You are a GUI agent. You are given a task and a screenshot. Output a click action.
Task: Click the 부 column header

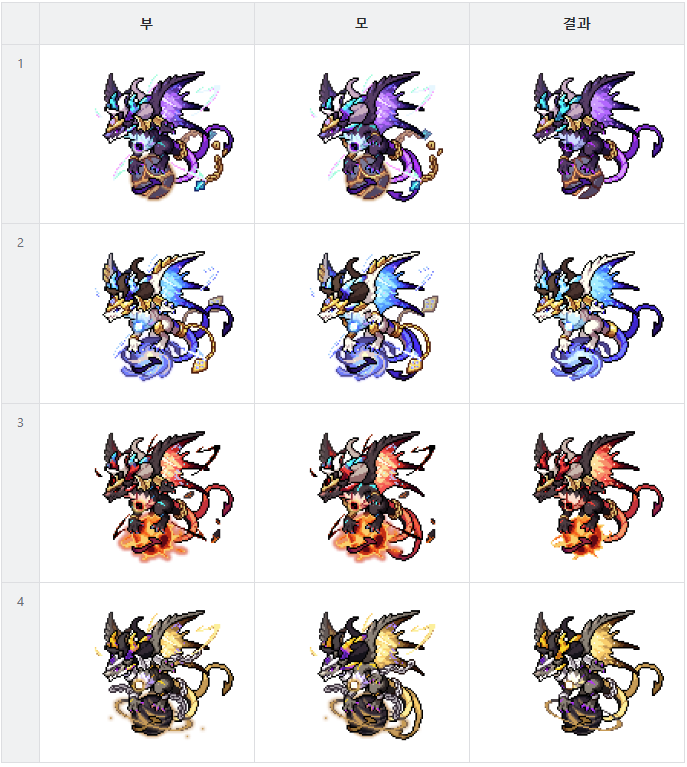(x=147, y=23)
